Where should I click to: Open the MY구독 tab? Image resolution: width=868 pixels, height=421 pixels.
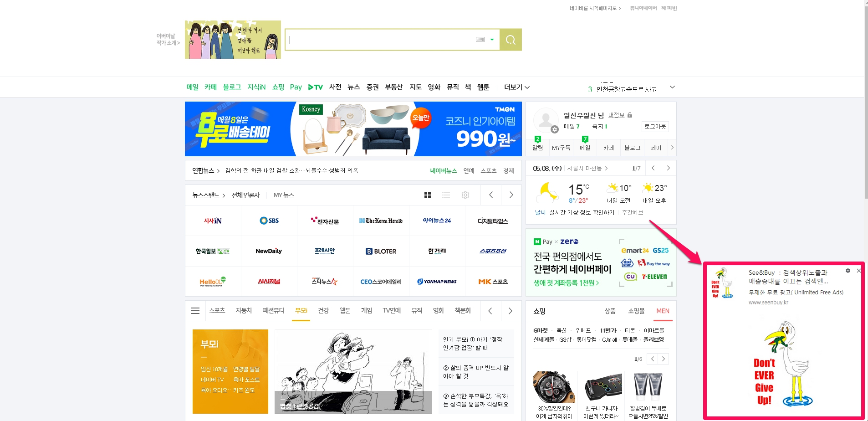[x=561, y=148]
